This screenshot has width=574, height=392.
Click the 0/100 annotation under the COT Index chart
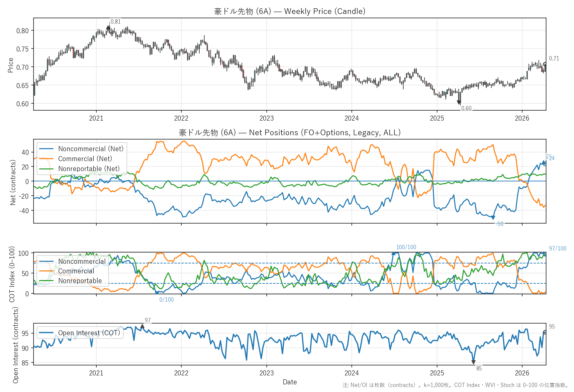click(166, 300)
